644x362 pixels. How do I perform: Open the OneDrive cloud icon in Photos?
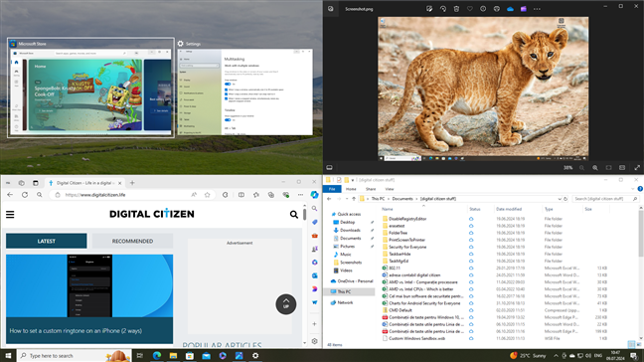510,9
